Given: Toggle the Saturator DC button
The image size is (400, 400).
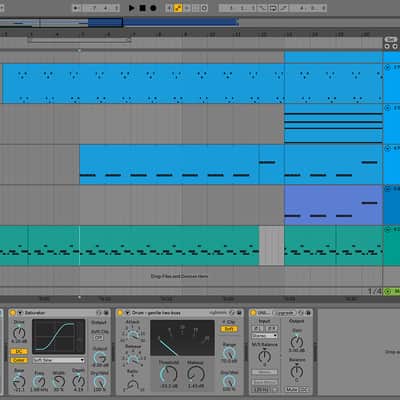Looking at the screenshot, I should pyautogui.click(x=19, y=352).
